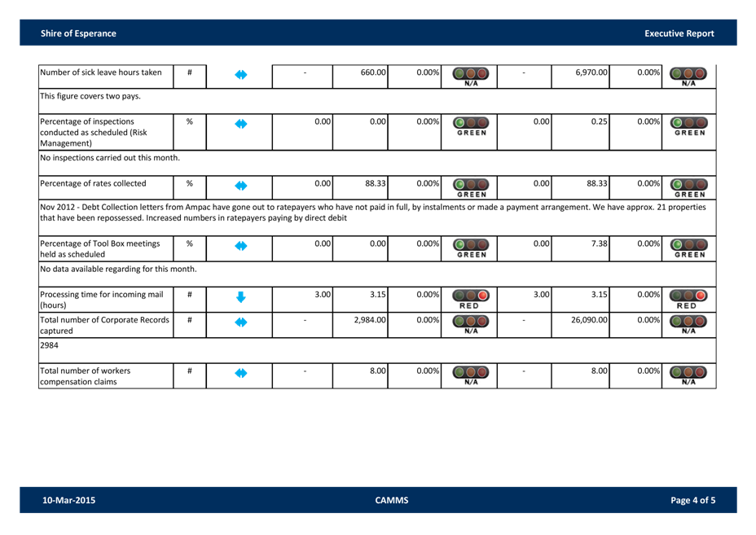Click first GREEN traffic light in rates collected row

coord(472,186)
